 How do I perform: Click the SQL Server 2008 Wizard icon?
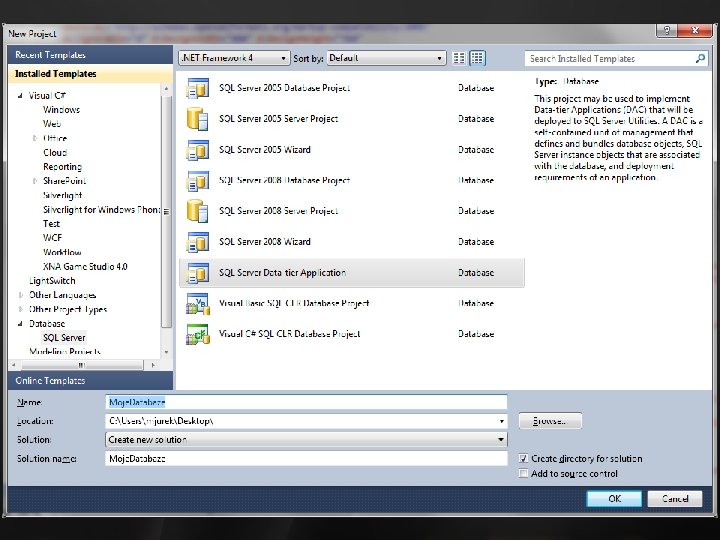coord(198,242)
